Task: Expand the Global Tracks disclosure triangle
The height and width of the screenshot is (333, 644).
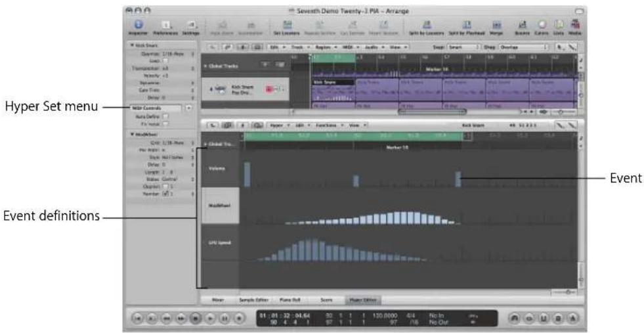Action: coord(205,66)
